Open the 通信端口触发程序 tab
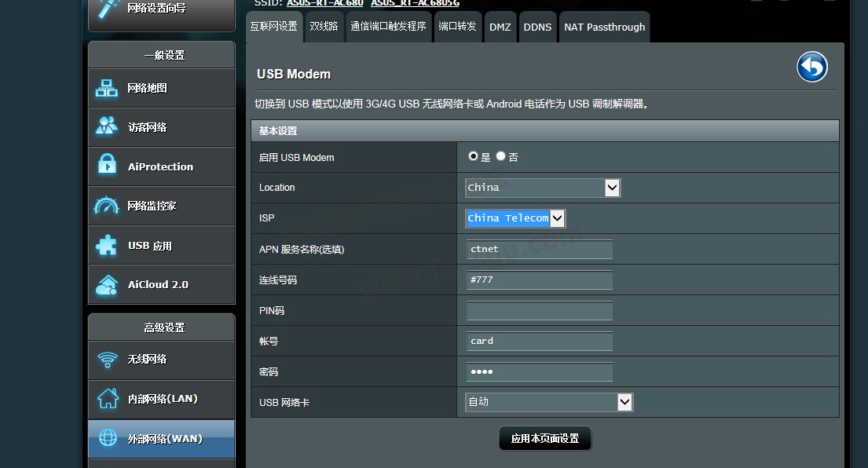The image size is (868, 468). coord(388,27)
